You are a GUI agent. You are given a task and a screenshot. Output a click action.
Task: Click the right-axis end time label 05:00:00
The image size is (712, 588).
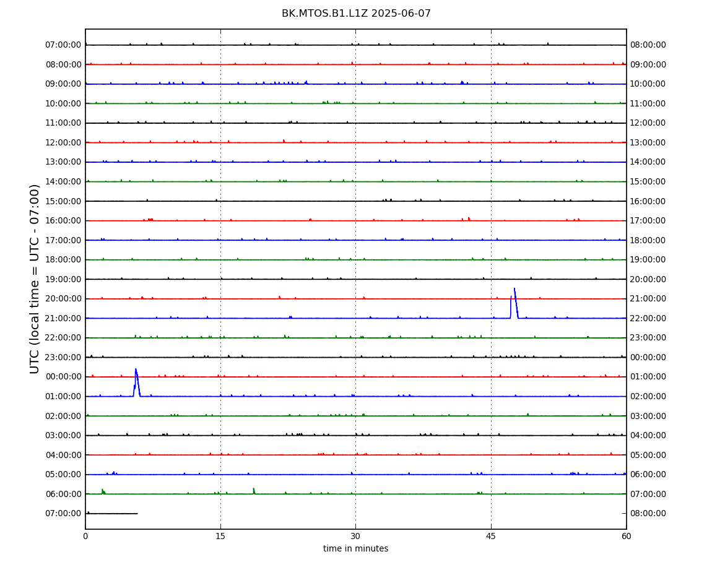point(648,455)
